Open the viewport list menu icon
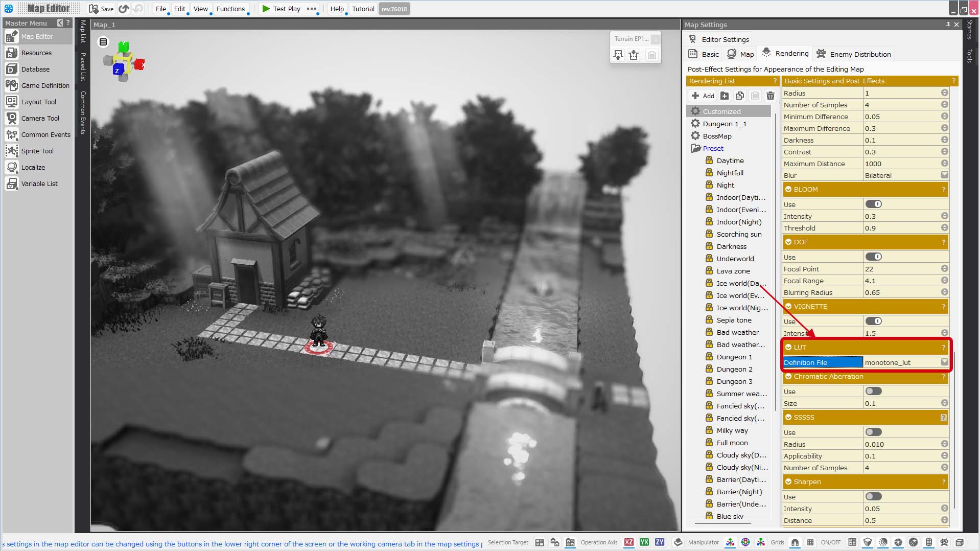 103,42
